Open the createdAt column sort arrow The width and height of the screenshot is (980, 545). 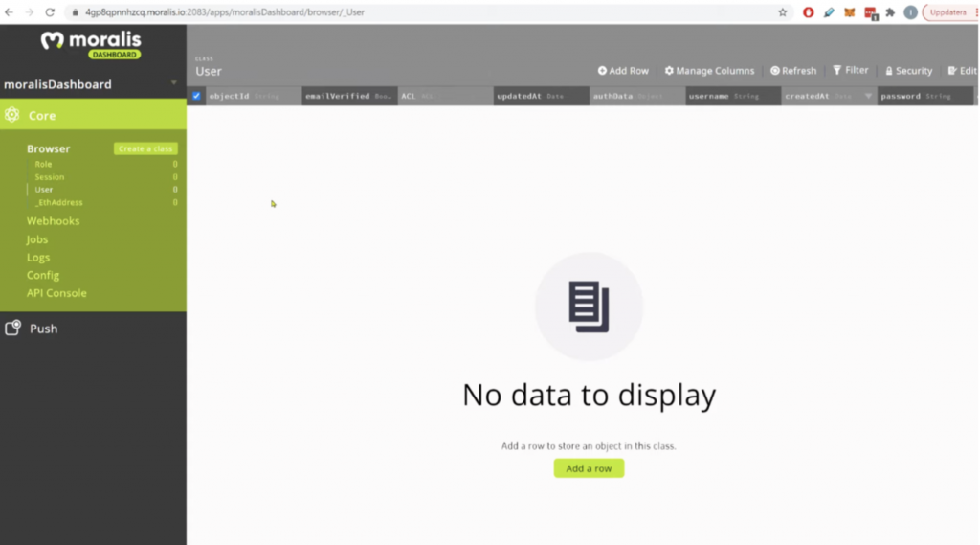(x=868, y=96)
